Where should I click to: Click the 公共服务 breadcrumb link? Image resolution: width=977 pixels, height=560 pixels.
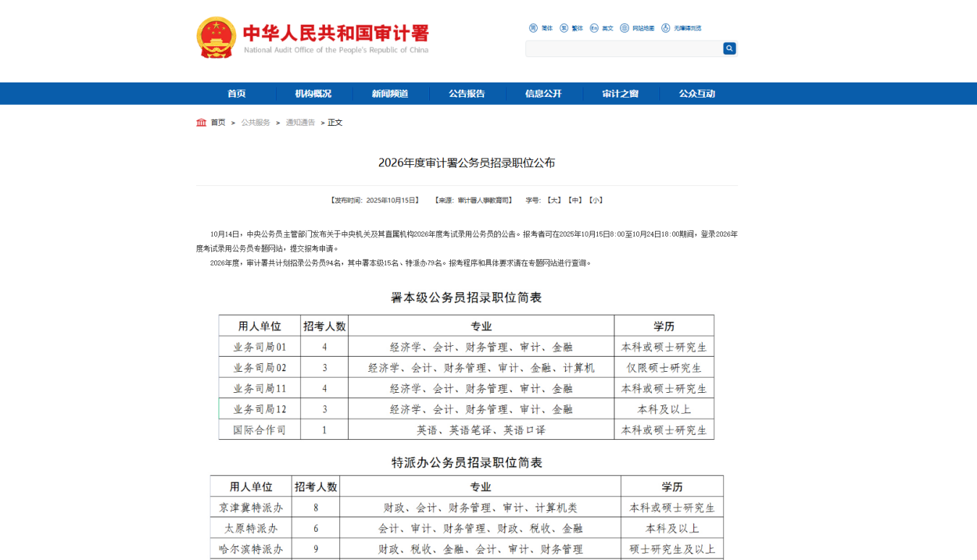click(x=255, y=122)
